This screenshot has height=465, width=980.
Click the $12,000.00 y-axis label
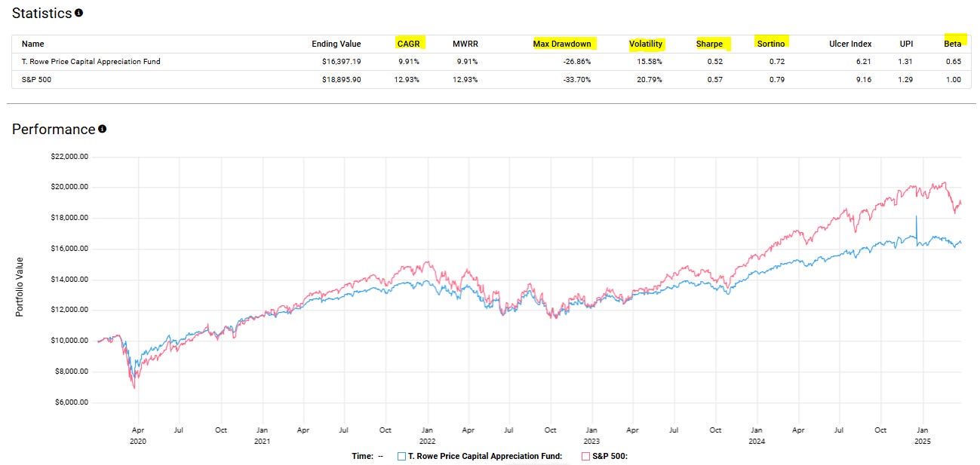point(69,310)
